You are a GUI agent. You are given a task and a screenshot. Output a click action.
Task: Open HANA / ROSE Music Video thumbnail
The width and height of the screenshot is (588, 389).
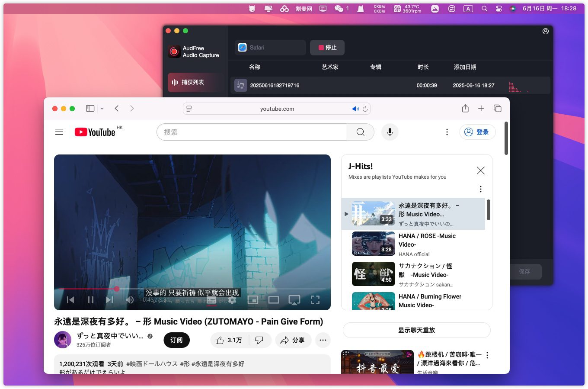click(373, 244)
